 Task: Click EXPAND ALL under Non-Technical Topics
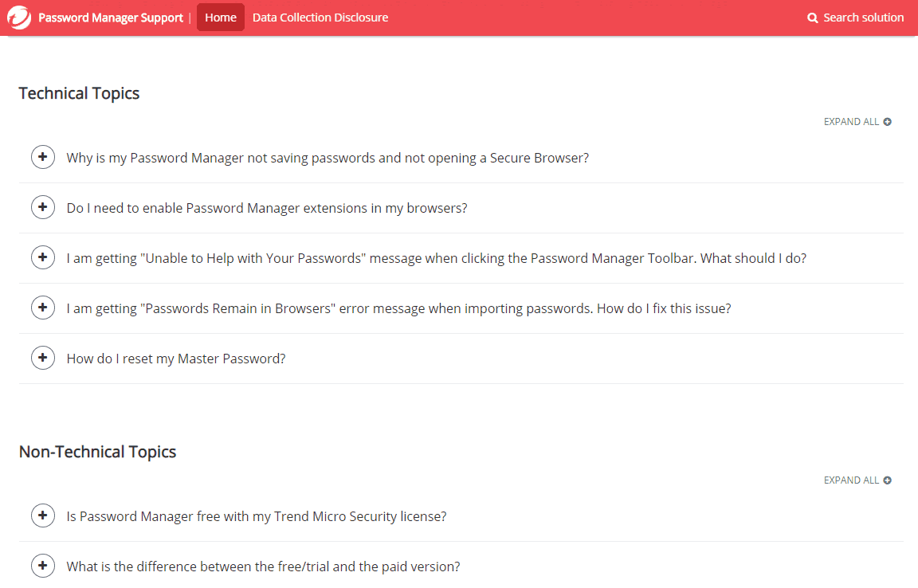tap(851, 480)
